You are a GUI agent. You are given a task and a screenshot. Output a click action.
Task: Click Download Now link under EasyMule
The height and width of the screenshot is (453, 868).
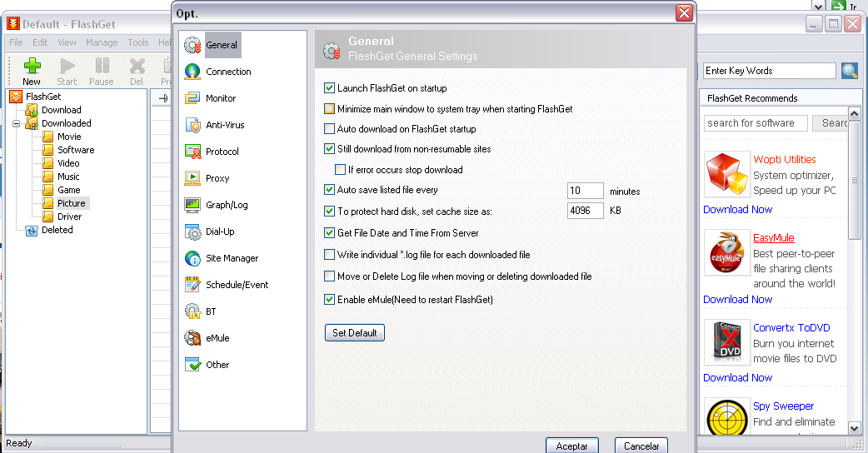[x=737, y=299]
